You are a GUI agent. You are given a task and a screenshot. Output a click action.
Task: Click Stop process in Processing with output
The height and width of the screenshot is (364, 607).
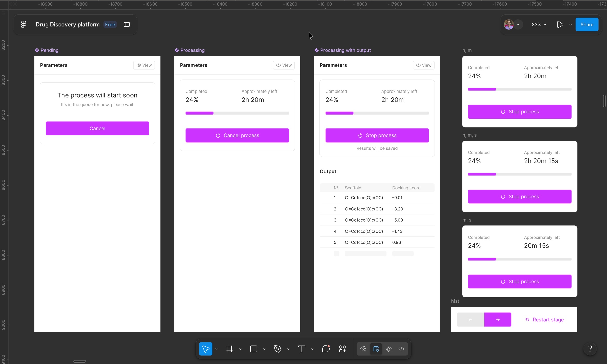[x=377, y=135]
